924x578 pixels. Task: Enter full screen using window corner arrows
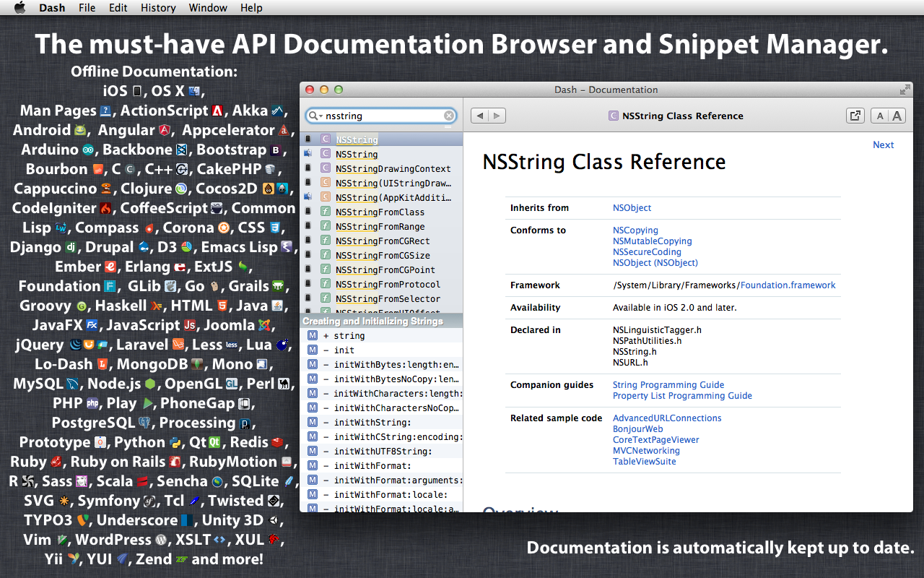(x=905, y=90)
